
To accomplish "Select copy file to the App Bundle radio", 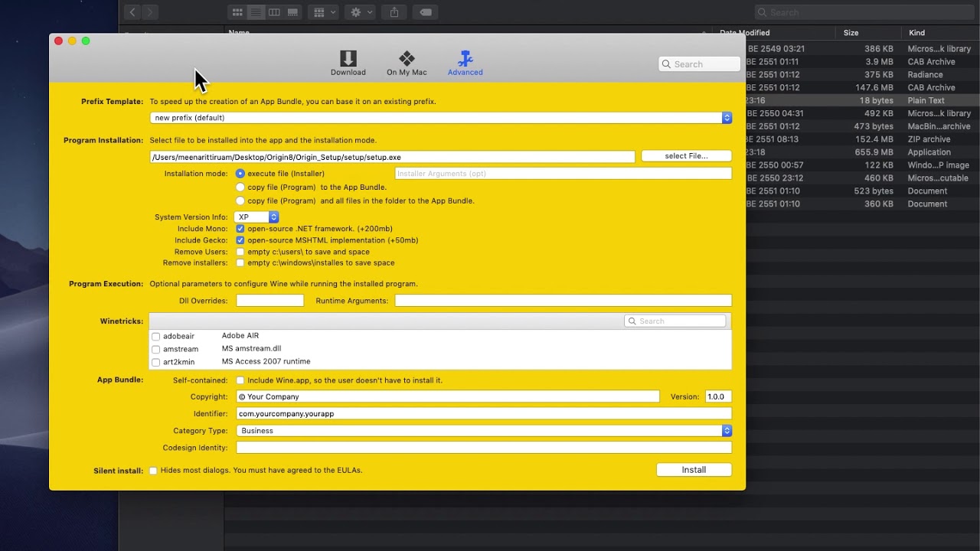I will coord(240,187).
